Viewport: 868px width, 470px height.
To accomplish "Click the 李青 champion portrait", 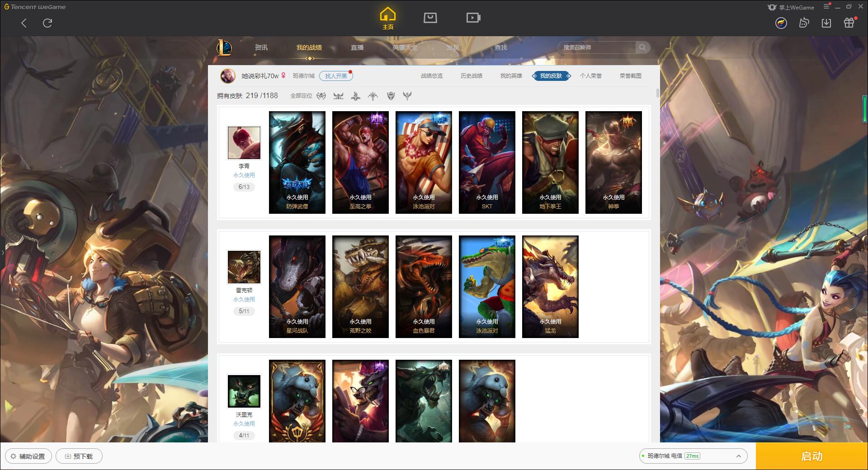I will click(x=244, y=143).
